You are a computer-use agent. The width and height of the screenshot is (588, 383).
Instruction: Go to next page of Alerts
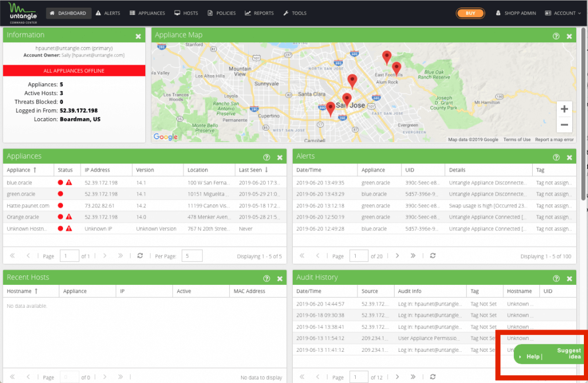pos(397,256)
